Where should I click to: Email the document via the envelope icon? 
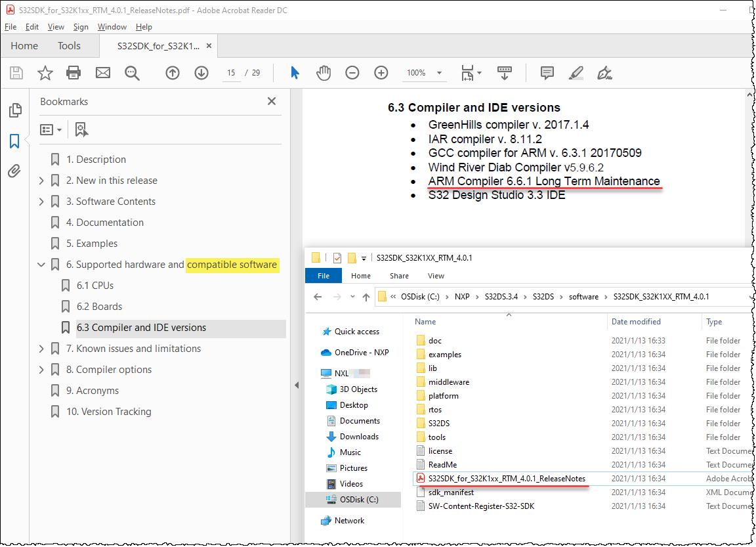click(x=102, y=73)
